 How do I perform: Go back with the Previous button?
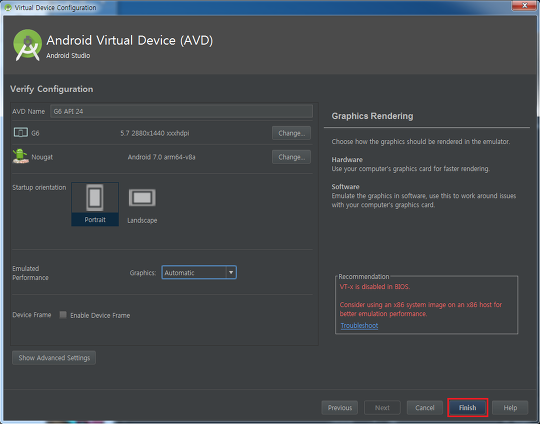pyautogui.click(x=340, y=408)
